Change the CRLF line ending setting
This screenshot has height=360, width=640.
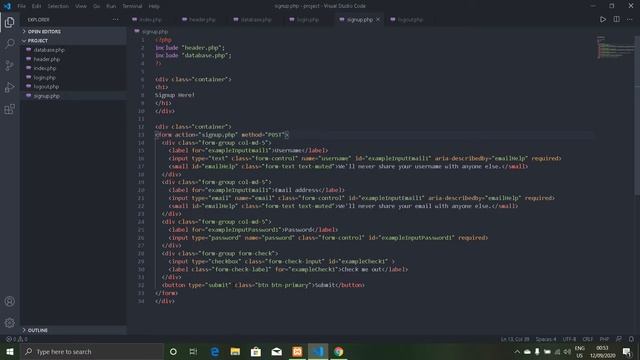587,339
